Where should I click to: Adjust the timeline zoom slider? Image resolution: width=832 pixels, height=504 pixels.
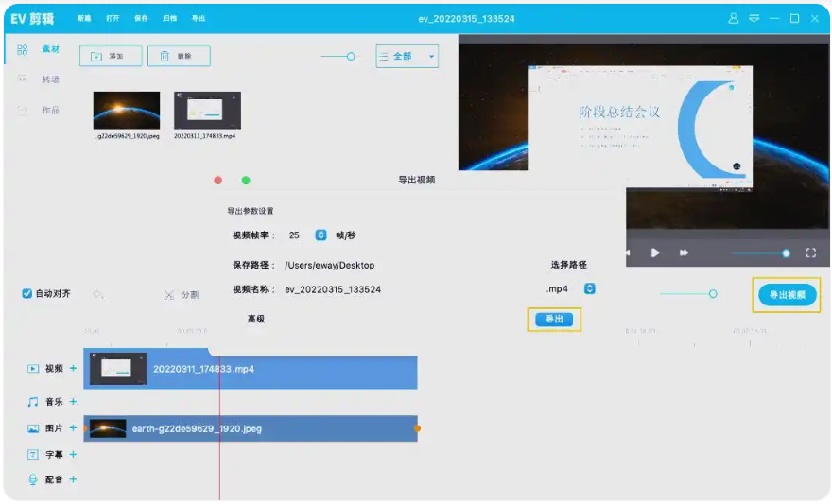(x=713, y=293)
